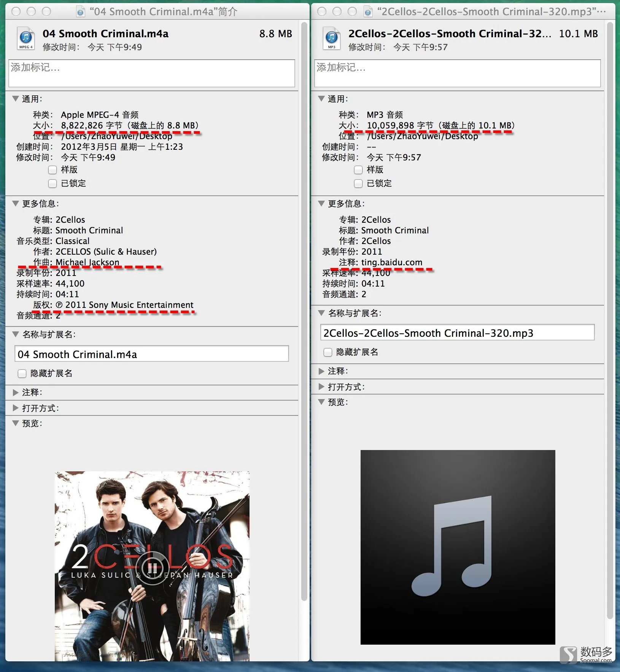Expand the 打开方式 section in the mp3 window
Viewport: 620px width, 672px height.
(321, 387)
